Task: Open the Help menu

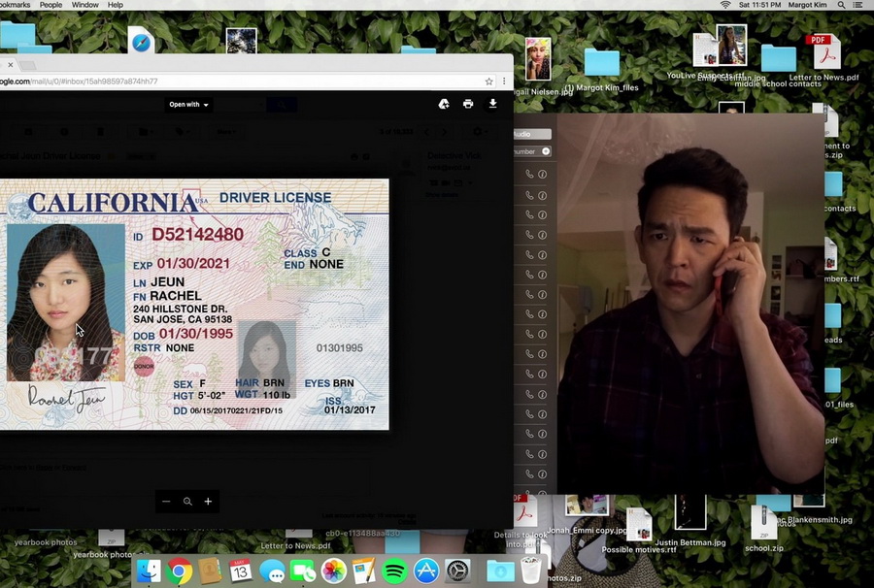Action: tap(115, 5)
